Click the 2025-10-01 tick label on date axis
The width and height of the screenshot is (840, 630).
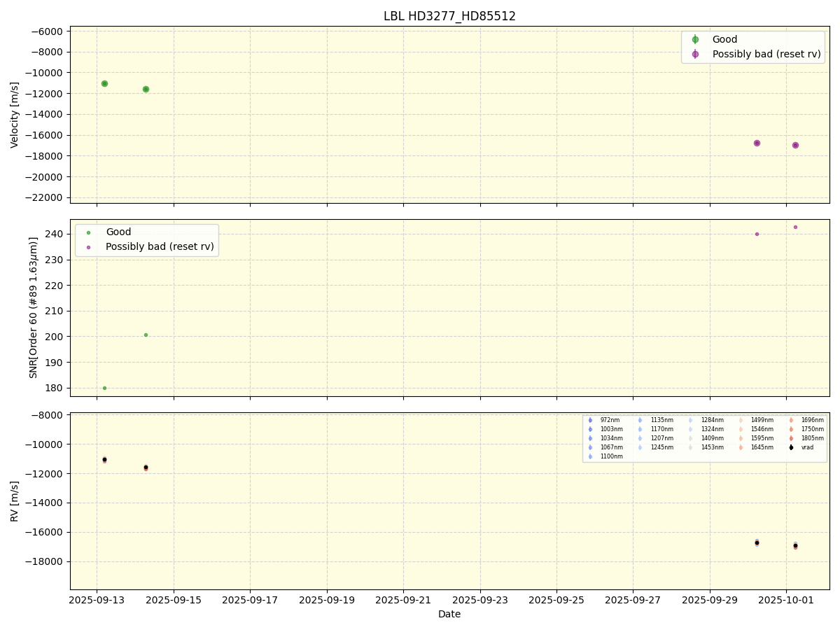pyautogui.click(x=786, y=600)
